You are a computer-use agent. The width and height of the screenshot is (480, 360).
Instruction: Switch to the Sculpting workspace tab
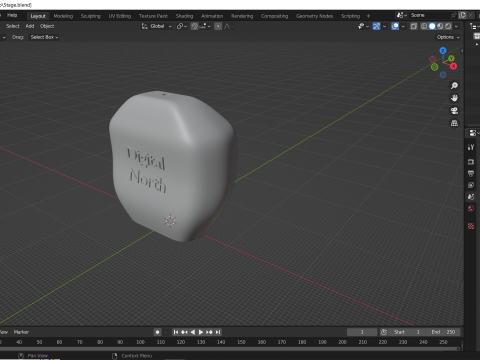tap(90, 16)
